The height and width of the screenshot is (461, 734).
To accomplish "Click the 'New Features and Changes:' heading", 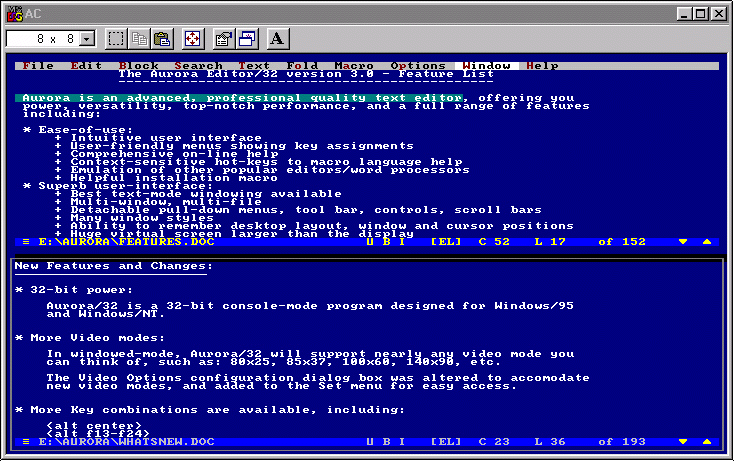I will pyautogui.click(x=114, y=266).
